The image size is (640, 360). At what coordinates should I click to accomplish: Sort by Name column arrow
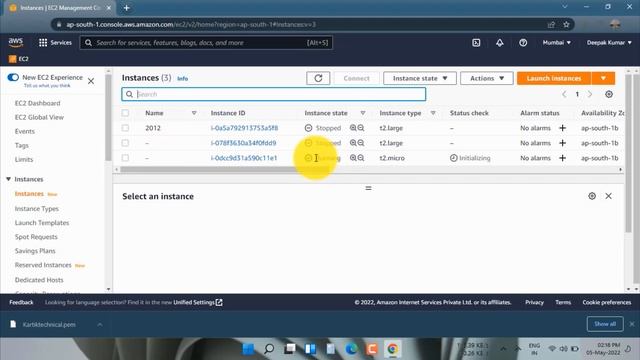tap(194, 113)
